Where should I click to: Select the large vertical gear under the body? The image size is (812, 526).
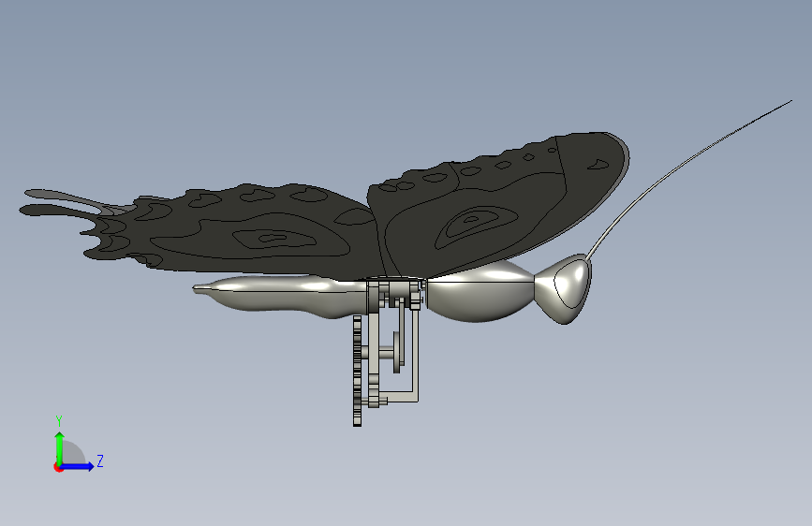click(x=358, y=371)
